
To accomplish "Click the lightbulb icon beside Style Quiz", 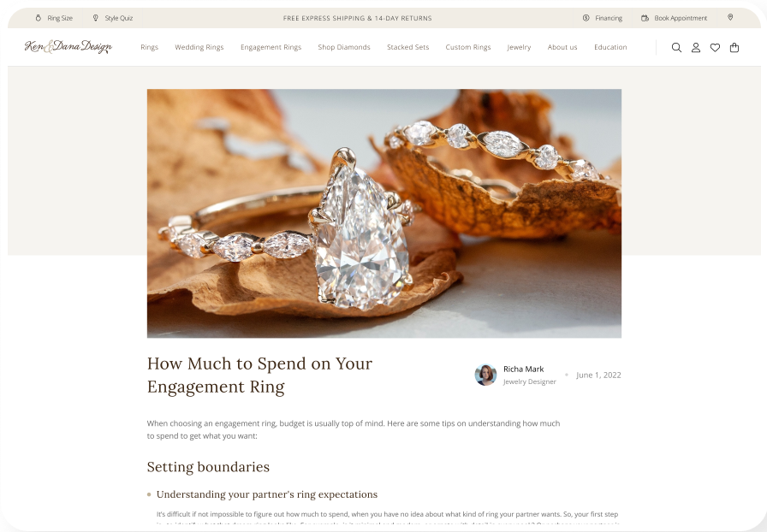I will click(95, 18).
